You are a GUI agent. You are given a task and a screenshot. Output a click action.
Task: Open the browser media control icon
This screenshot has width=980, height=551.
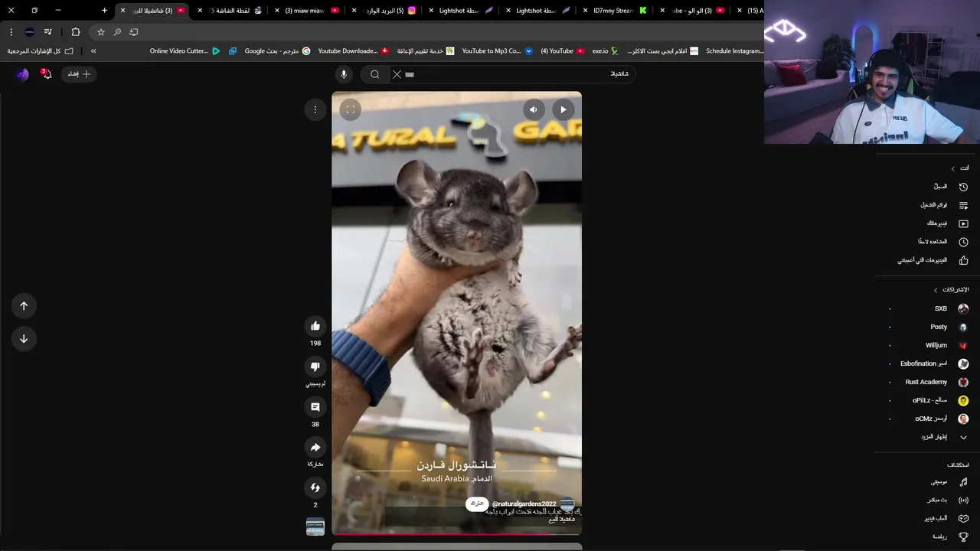click(48, 32)
